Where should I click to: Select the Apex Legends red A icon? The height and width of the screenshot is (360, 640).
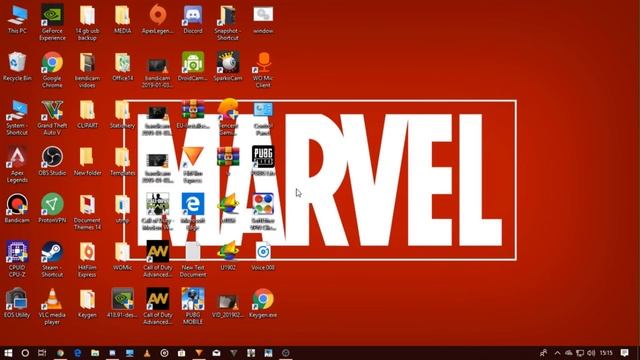pyautogui.click(x=17, y=164)
